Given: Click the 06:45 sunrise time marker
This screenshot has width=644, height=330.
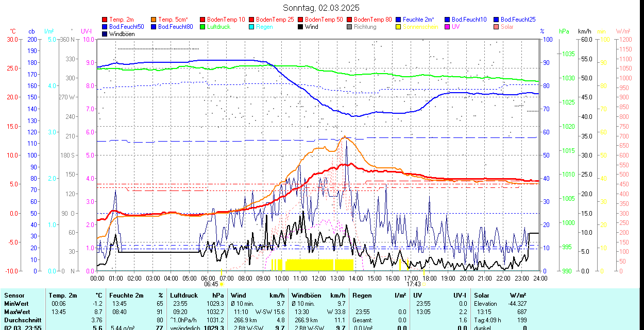Looking at the screenshot, I should pos(211,284).
